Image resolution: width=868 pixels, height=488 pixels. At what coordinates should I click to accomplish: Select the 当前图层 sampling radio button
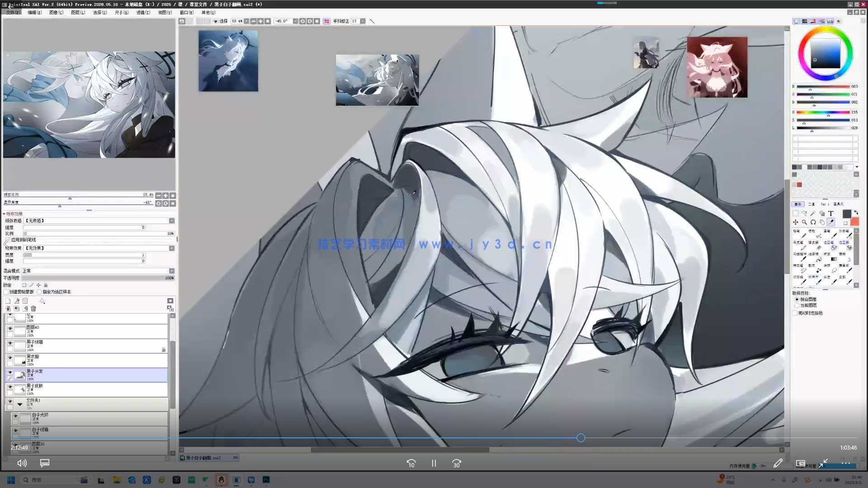point(797,305)
